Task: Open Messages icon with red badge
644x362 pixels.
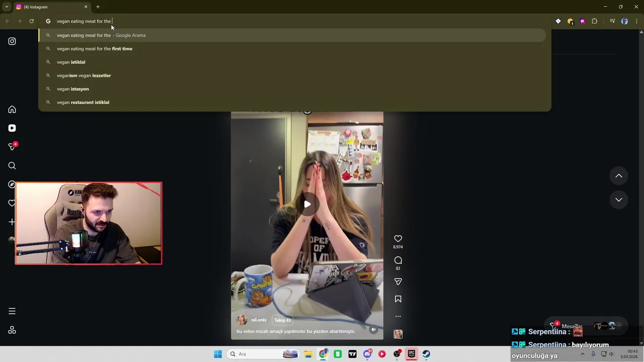Action: (12, 147)
